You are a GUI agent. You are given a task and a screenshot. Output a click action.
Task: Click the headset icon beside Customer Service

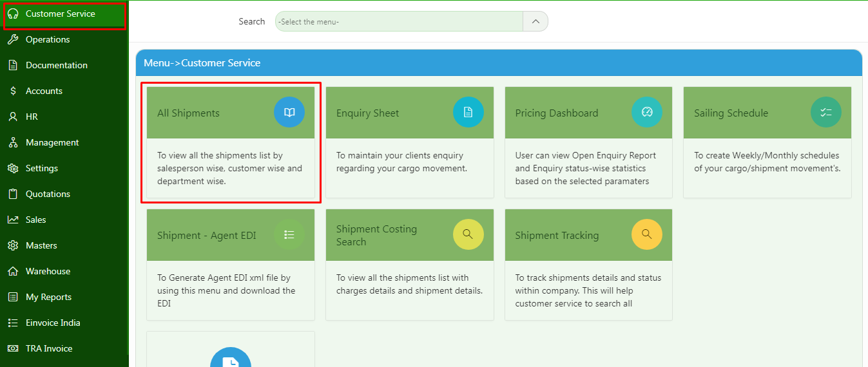[x=13, y=14]
